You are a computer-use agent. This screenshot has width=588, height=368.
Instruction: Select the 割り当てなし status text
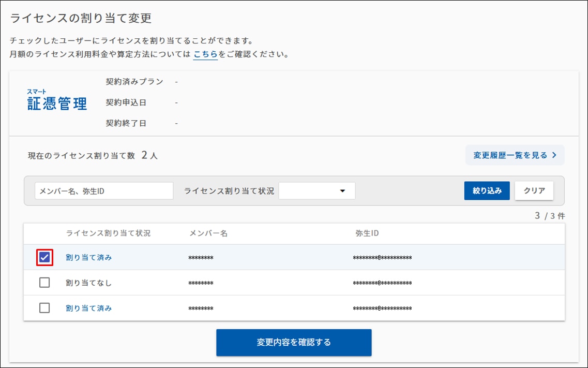click(88, 283)
